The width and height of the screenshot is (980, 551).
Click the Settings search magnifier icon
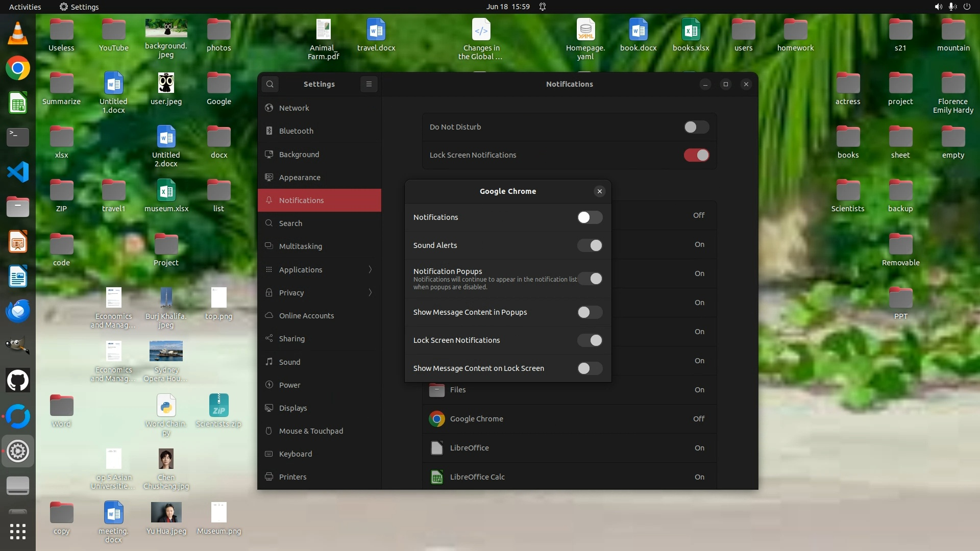[x=270, y=84]
